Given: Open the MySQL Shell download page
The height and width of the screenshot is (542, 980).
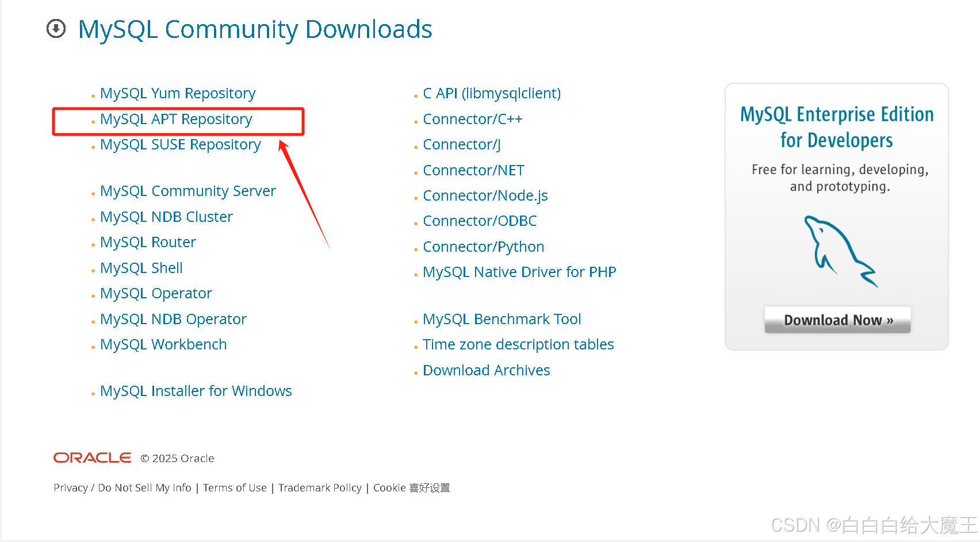Looking at the screenshot, I should 141,268.
